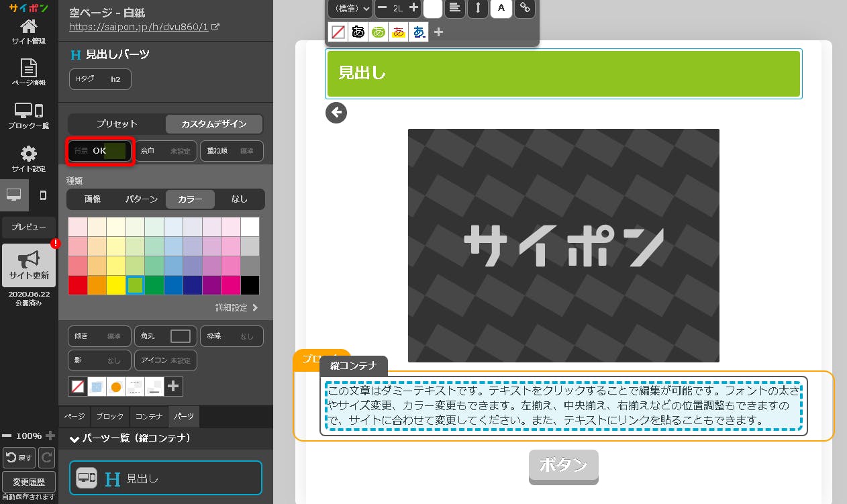Click the redo arrow button

click(x=46, y=458)
